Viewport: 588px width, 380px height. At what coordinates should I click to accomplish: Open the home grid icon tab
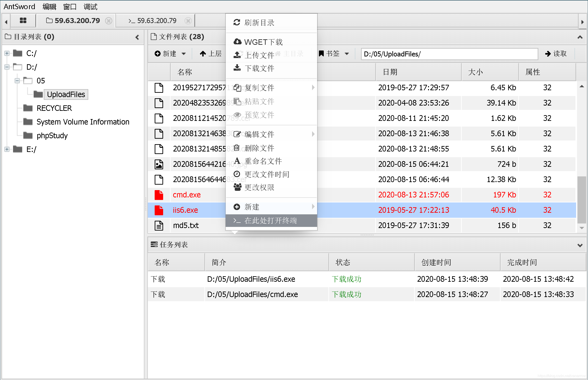coord(23,21)
